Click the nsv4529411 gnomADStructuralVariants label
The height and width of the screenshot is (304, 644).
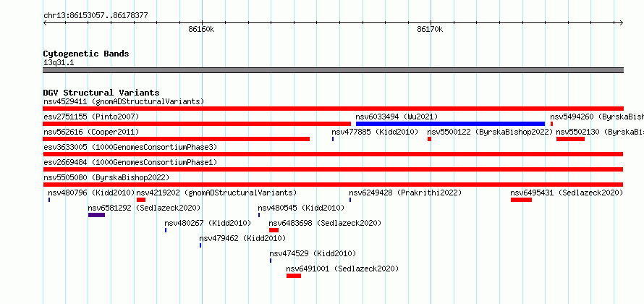(x=124, y=101)
